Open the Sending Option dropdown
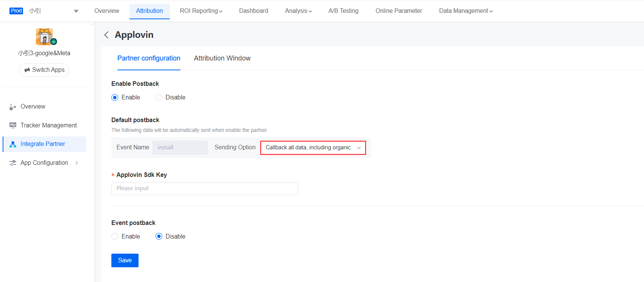644x282 pixels. click(313, 147)
